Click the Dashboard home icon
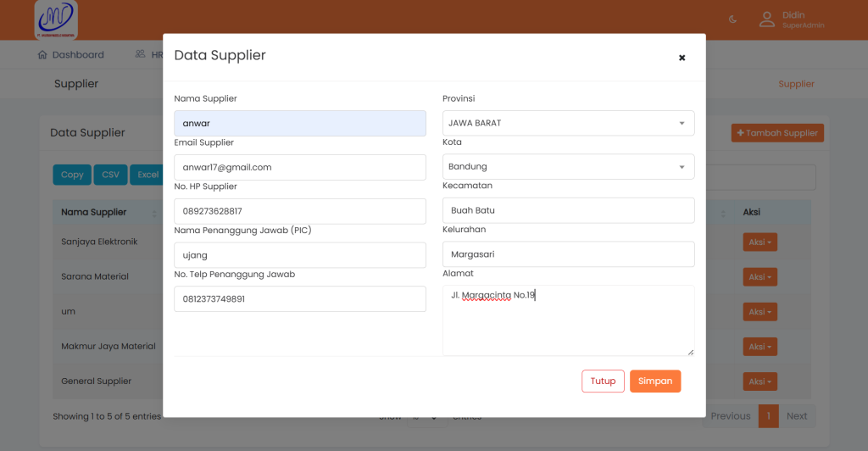The width and height of the screenshot is (868, 451). [42, 55]
